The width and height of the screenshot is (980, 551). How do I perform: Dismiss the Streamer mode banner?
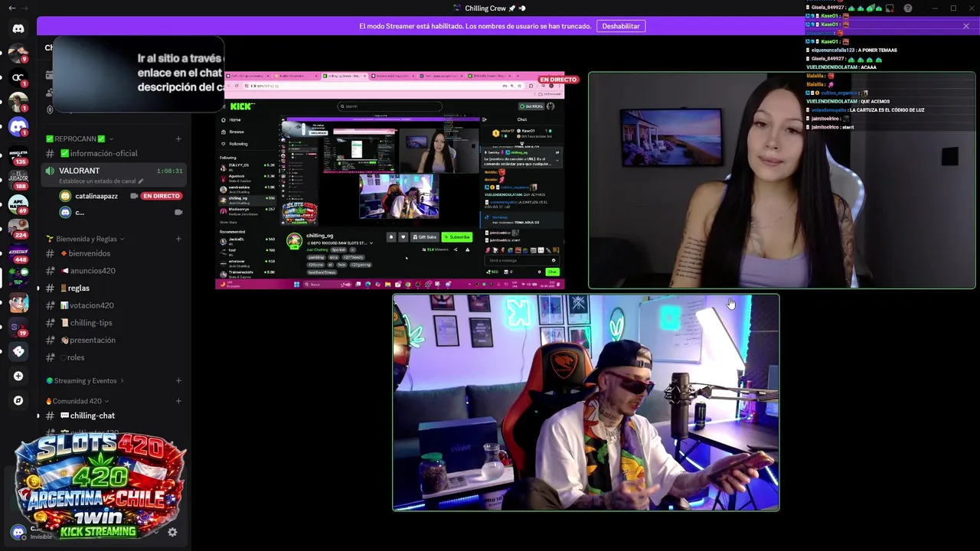tap(965, 26)
